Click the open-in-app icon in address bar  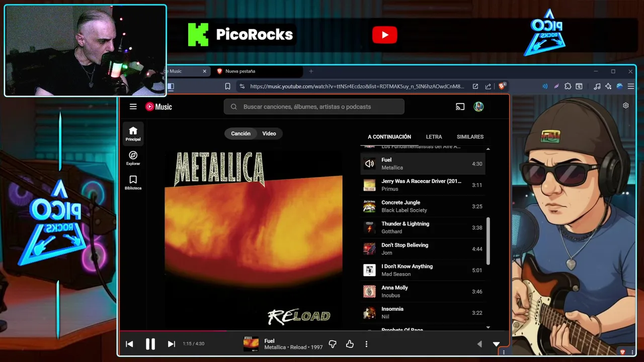tap(475, 86)
